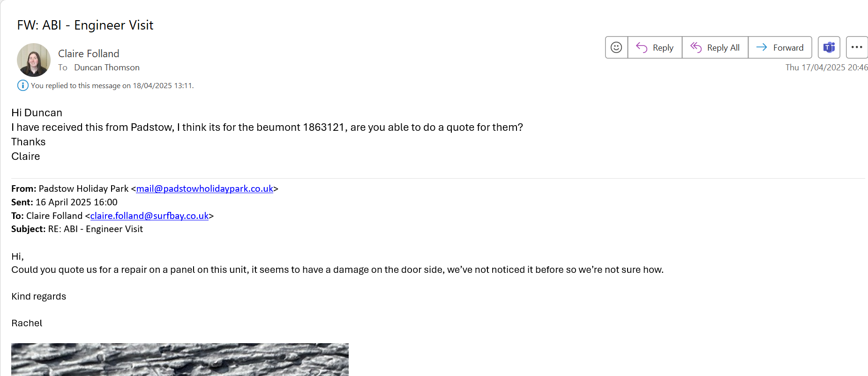Click the "Sent: 16 April 2025 16:00" line
This screenshot has width=868, height=376.
click(x=64, y=202)
